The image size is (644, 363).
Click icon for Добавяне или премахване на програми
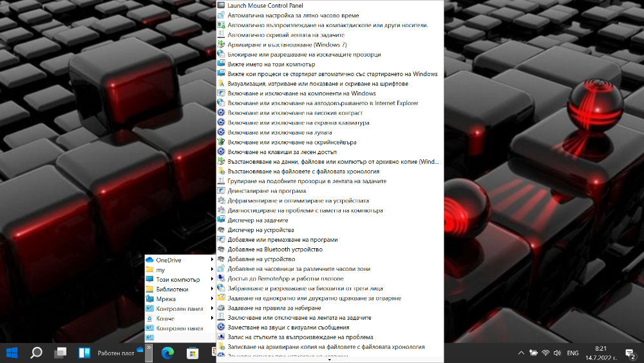tap(221, 240)
